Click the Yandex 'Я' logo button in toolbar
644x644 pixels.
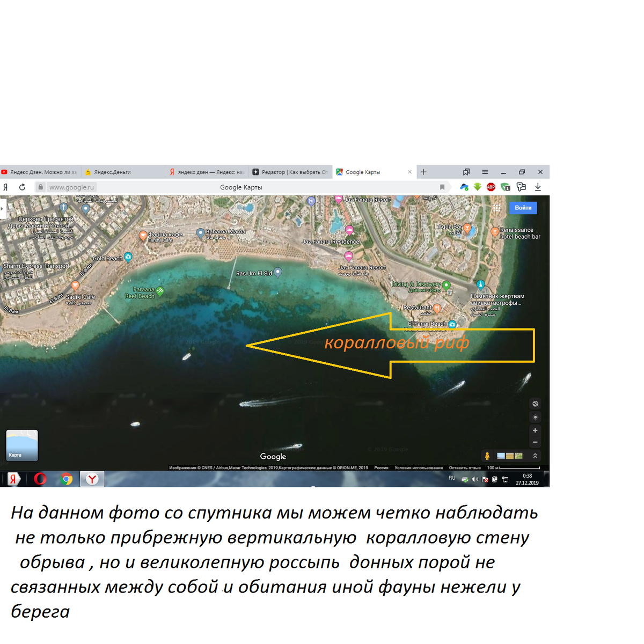coord(5,187)
